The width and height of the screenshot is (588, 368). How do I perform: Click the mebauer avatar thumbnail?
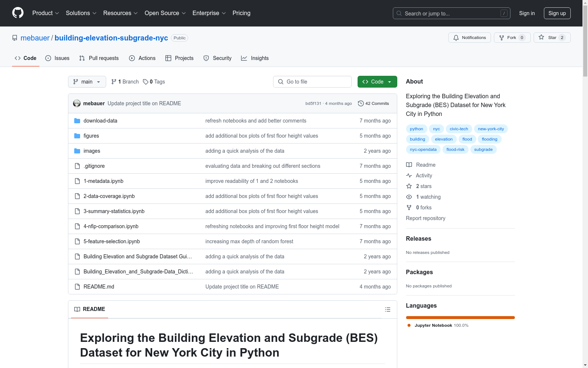pos(77,103)
